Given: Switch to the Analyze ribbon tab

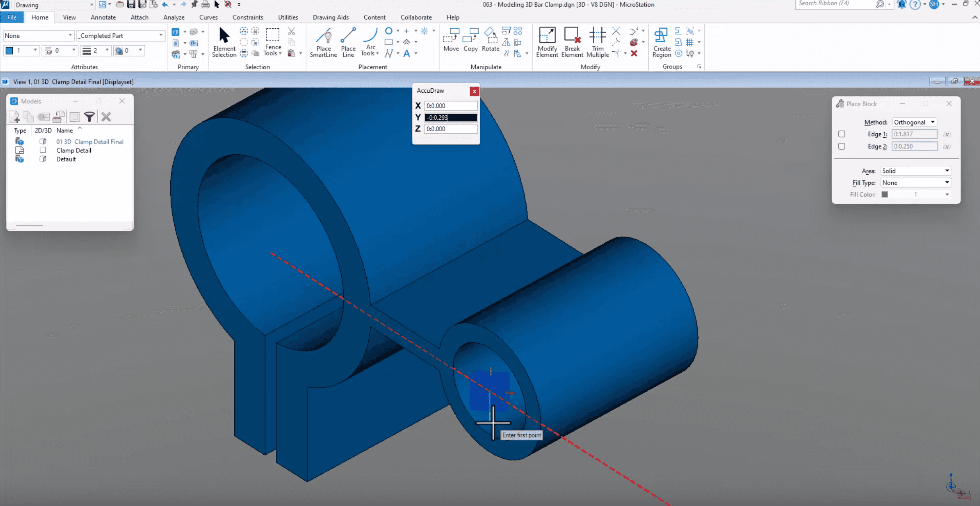Looking at the screenshot, I should point(174,17).
